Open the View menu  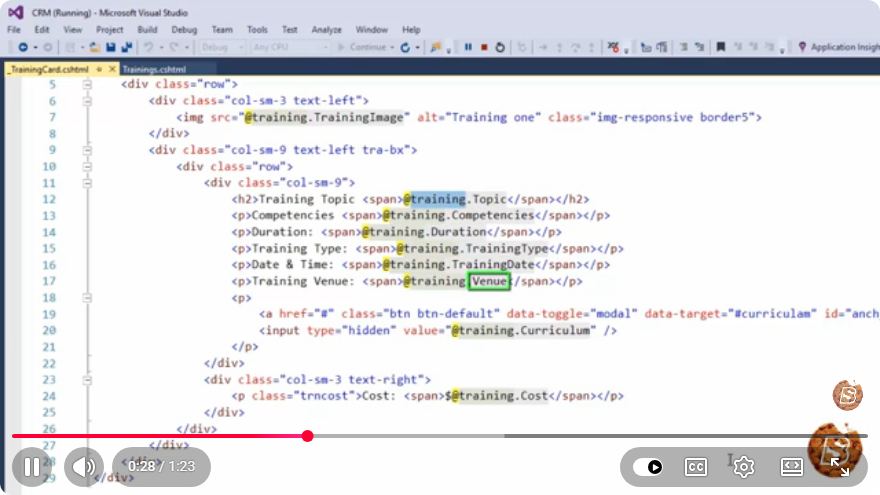pyautogui.click(x=72, y=30)
